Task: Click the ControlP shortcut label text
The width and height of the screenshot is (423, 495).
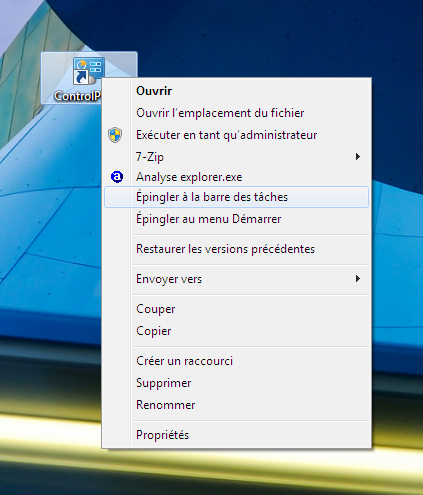Action: coord(77,96)
